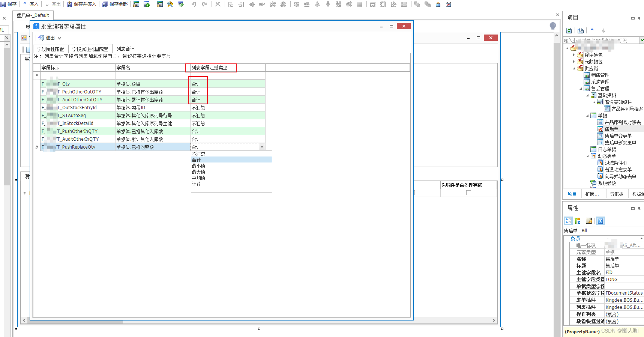Screen dimensions: 644x337
Task: Collapse the 杂项 property category
Action: pos(642,238)
